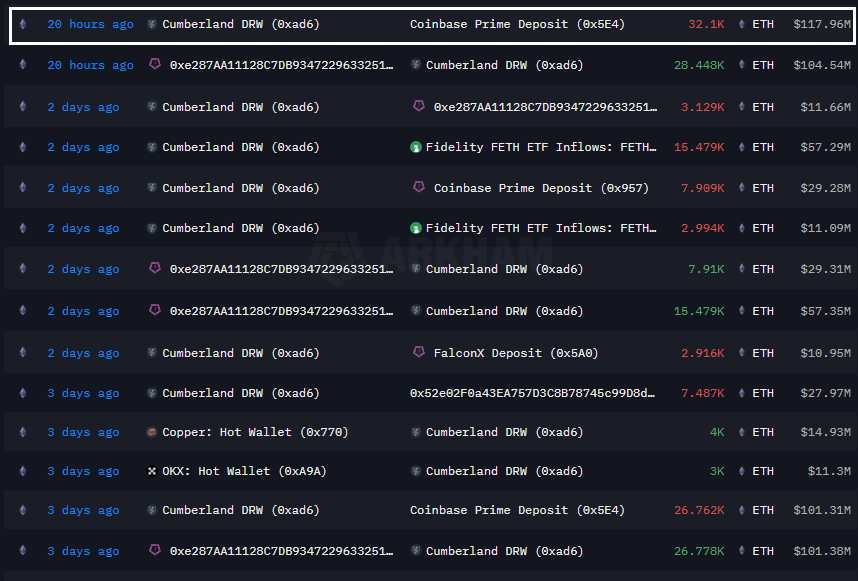Click the 7.487K amount value
Image resolution: width=858 pixels, height=581 pixels.
click(x=703, y=393)
